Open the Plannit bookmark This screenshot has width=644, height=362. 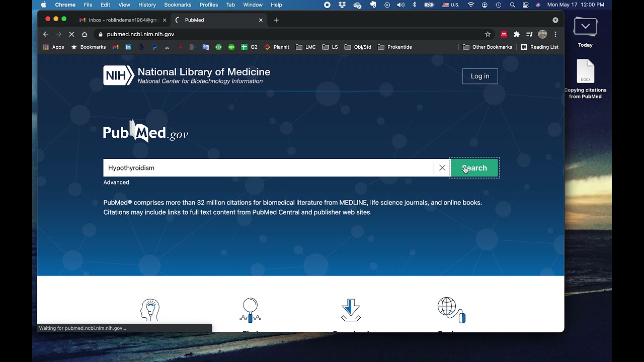point(277,47)
